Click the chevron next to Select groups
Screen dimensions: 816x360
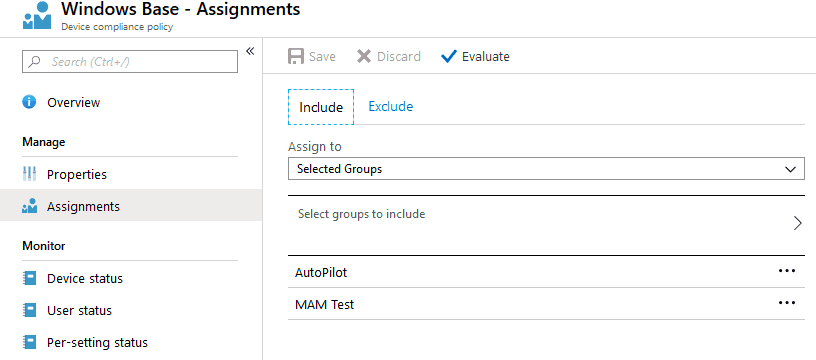[798, 223]
